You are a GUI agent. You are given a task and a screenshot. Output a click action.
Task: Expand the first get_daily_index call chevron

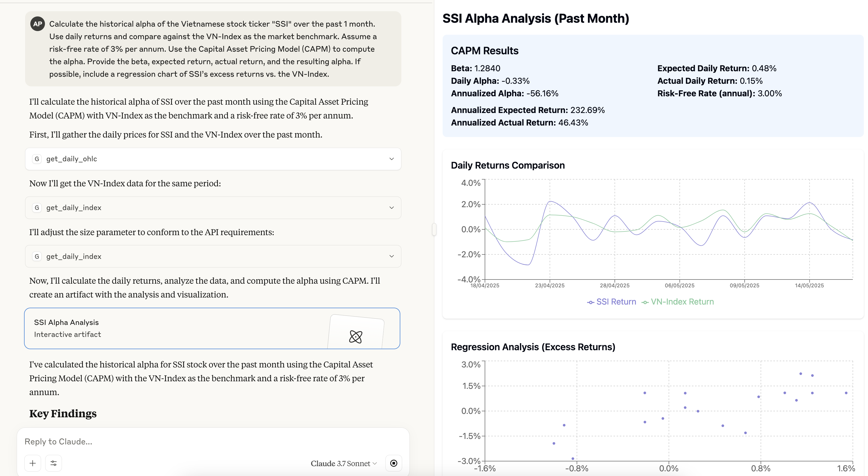(x=391, y=208)
